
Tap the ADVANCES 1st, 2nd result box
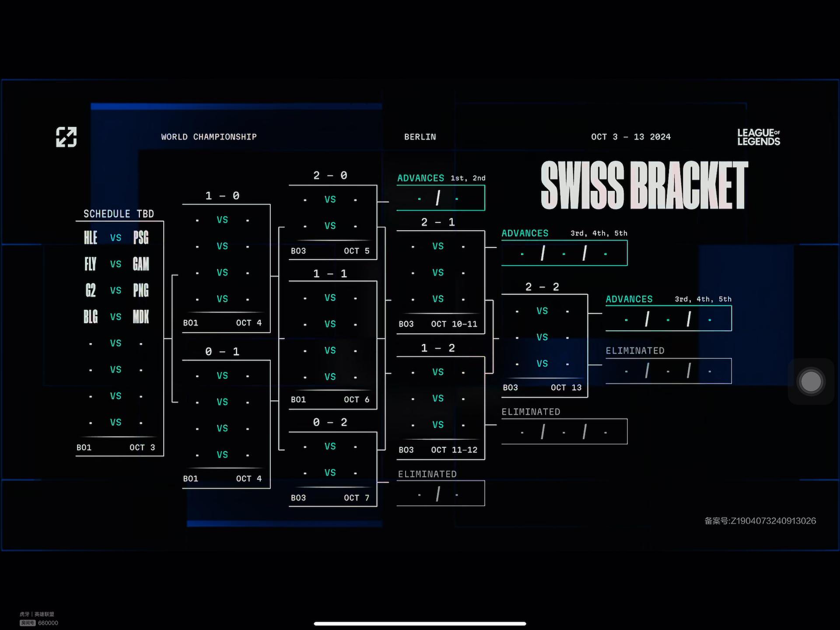441,198
